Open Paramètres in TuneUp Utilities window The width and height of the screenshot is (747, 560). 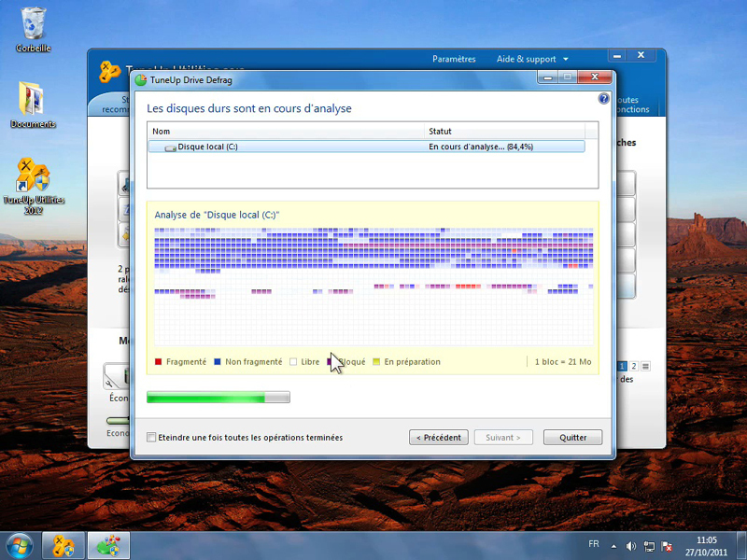454,59
